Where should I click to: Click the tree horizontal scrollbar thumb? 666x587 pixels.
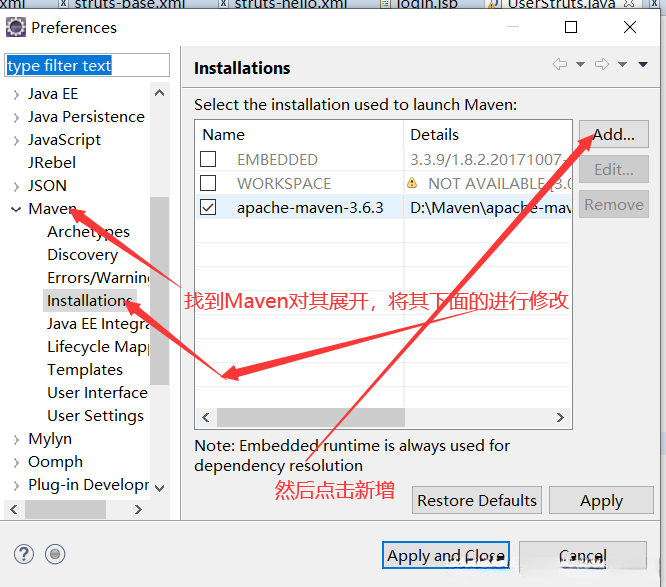coord(65,509)
